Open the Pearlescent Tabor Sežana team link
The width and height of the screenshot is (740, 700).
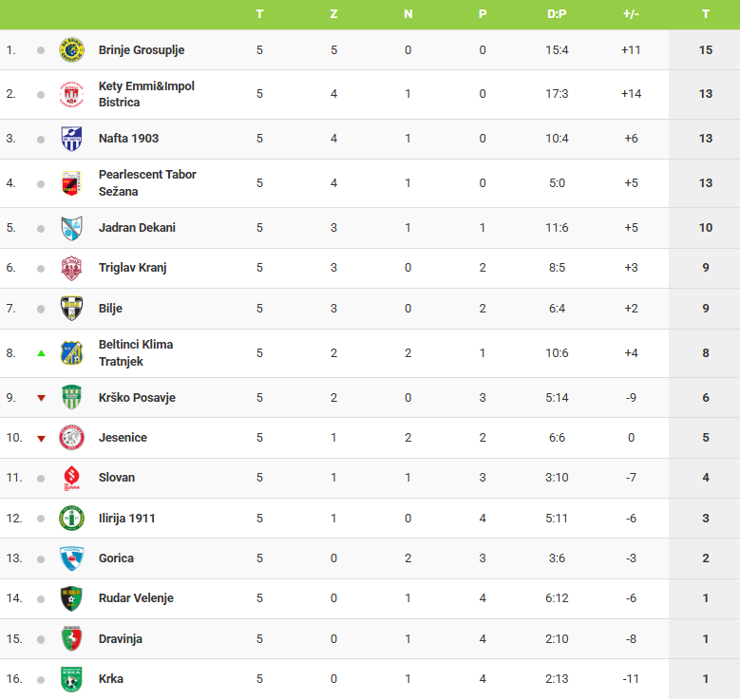pyautogui.click(x=147, y=182)
